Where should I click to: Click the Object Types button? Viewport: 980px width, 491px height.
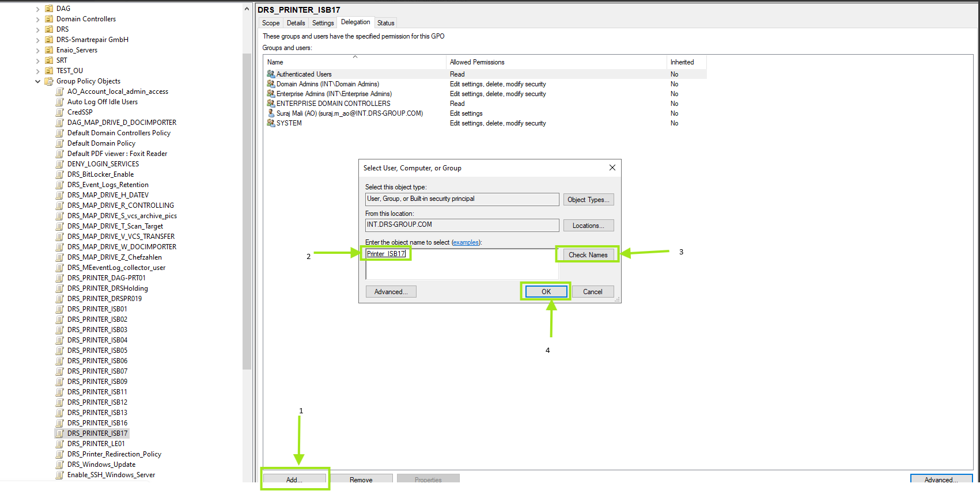pos(588,200)
